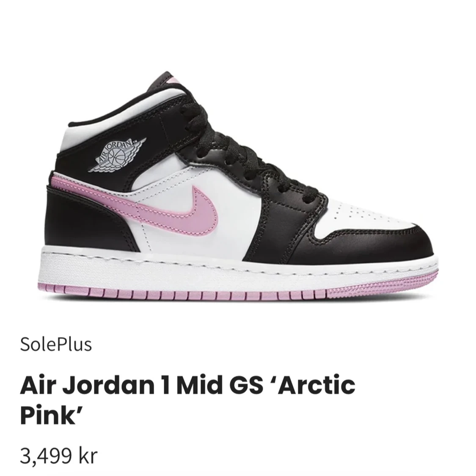
Task: Click the SolePlus vendor name
Action: tap(56, 345)
